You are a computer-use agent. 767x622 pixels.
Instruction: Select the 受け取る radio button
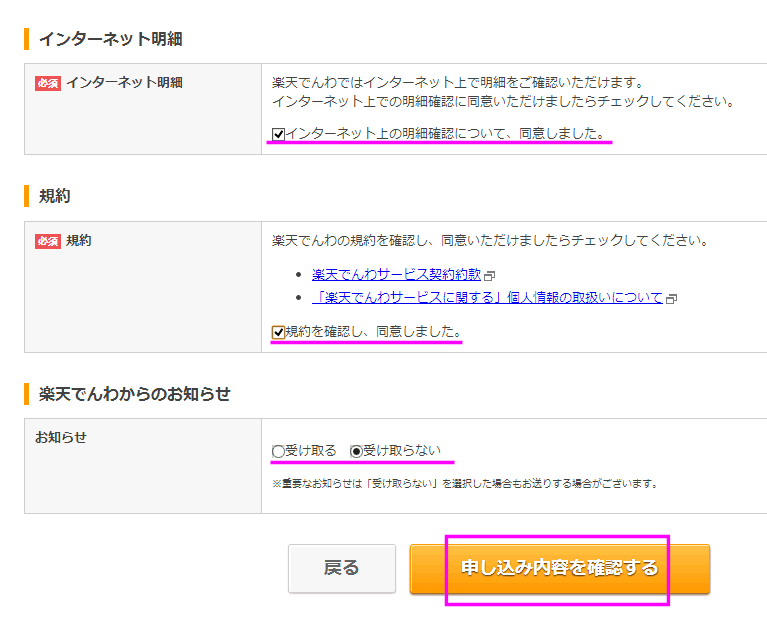point(278,452)
